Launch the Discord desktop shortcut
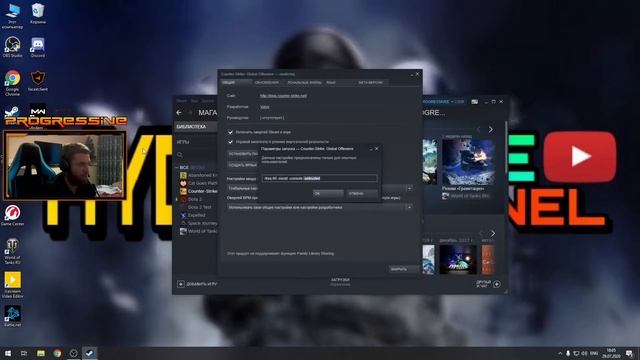 [x=38, y=47]
